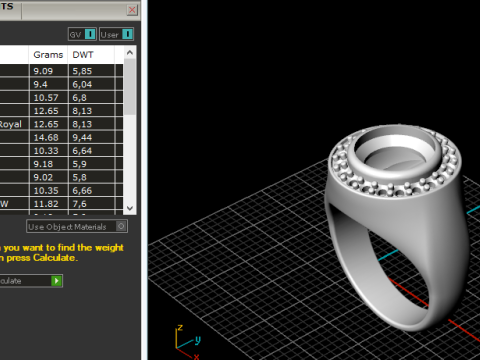Screen dimensions: 480x360
Task: Select the 5,85 DWT cell
Action: pos(91,71)
